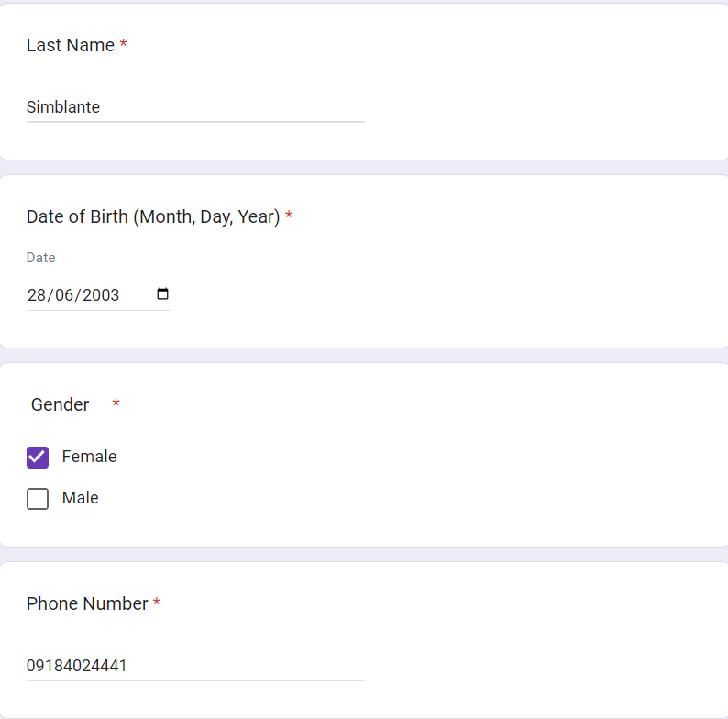
Task: Click the "Phone Number" question title
Action: point(87,603)
